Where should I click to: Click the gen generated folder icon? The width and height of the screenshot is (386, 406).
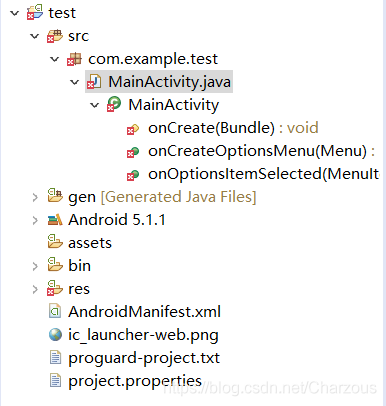[55, 196]
